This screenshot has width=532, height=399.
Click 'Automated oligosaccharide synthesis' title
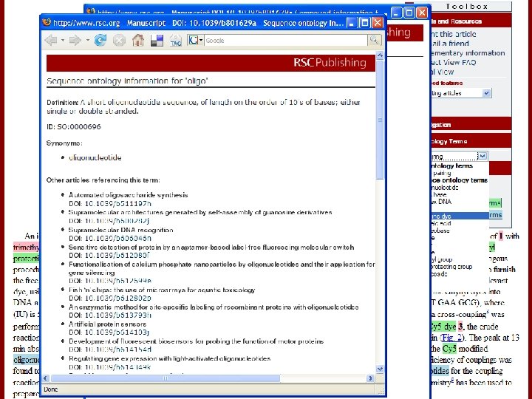tap(129, 195)
